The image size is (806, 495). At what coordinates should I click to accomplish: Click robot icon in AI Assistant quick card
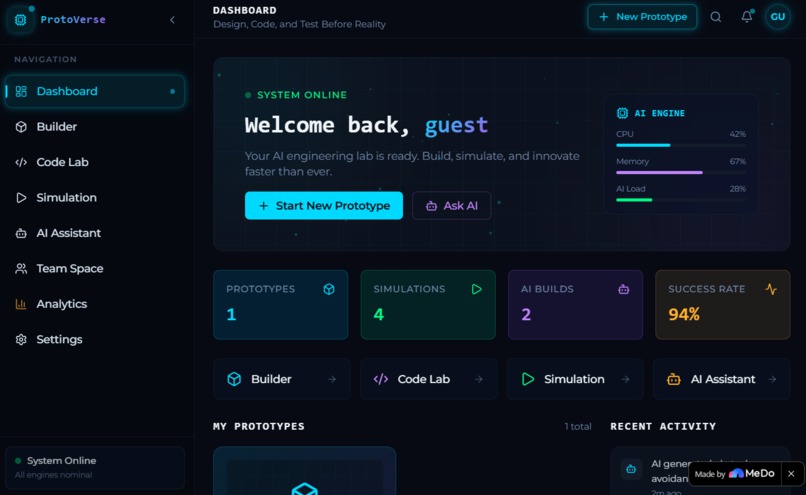(673, 379)
